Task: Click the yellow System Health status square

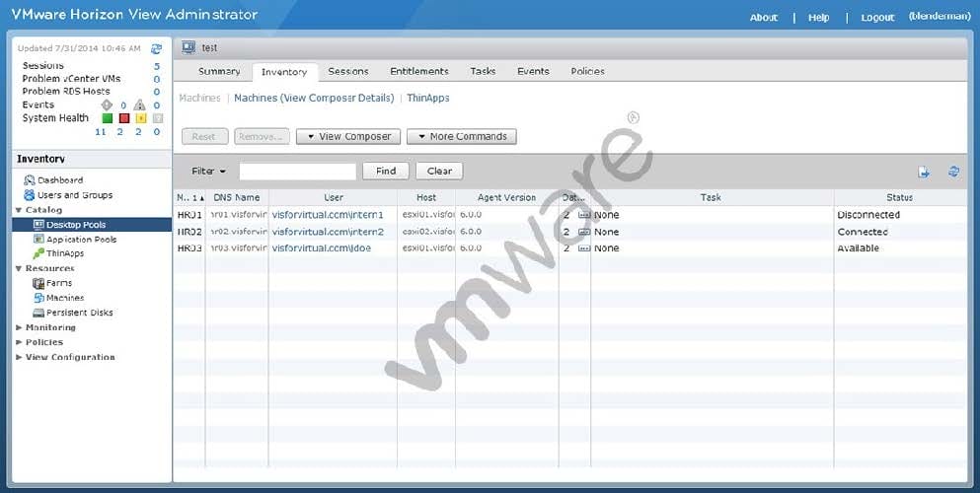Action: point(140,118)
